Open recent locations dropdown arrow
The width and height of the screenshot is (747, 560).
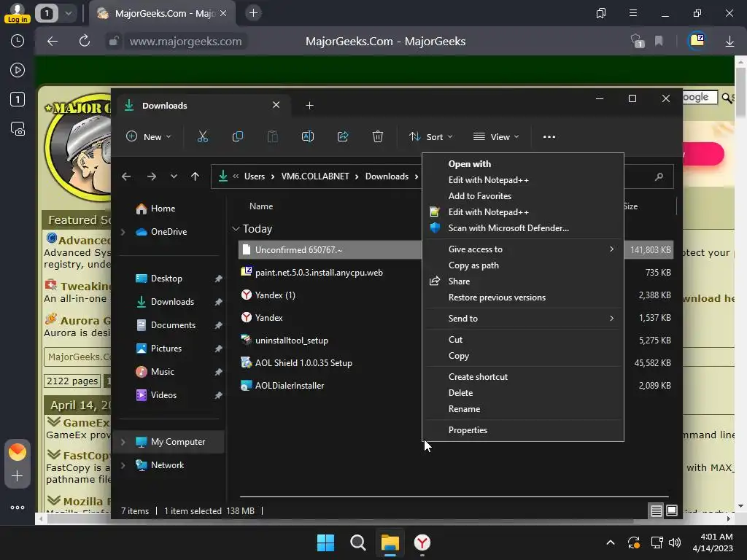[x=174, y=176]
